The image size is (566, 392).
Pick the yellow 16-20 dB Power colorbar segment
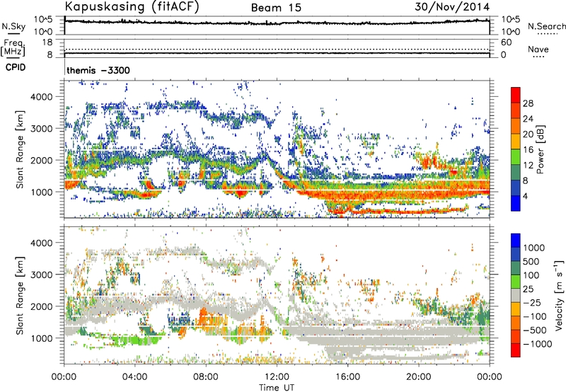(516, 142)
